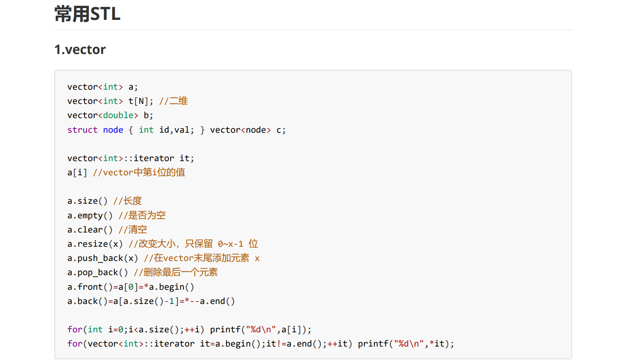Click the iterator-based for loop line

[x=260, y=344]
